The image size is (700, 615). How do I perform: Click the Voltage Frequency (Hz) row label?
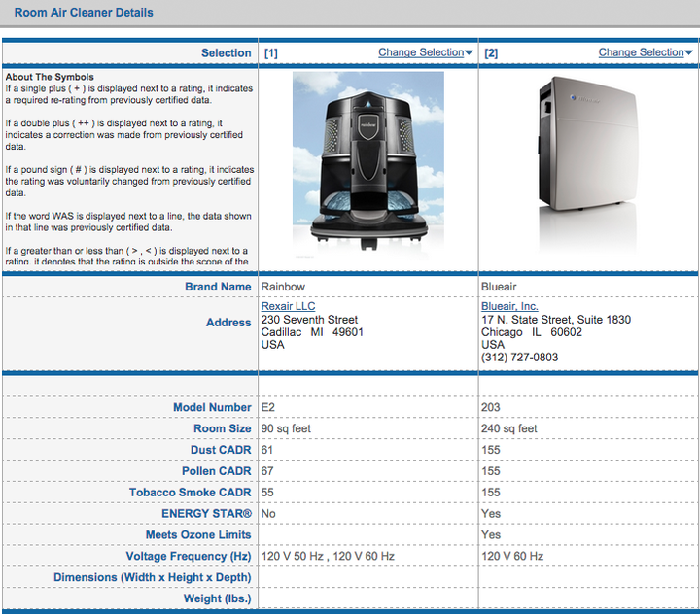click(x=189, y=556)
